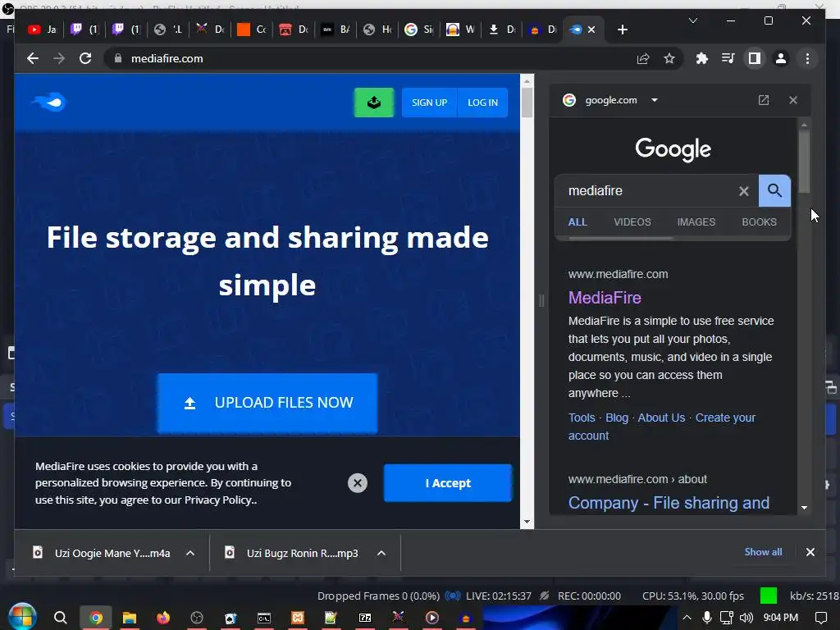
Task: Click the MediaFire flame logo
Action: point(48,101)
